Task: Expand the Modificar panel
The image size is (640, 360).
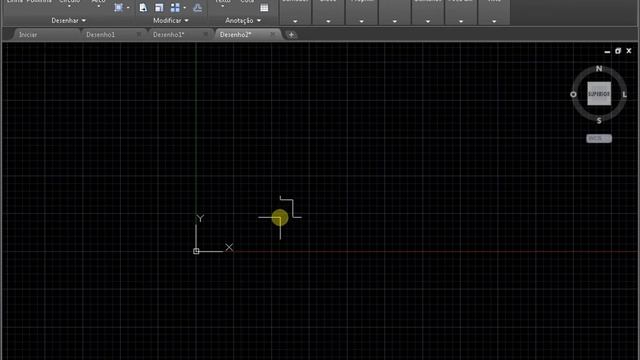Action: pyautogui.click(x=171, y=20)
